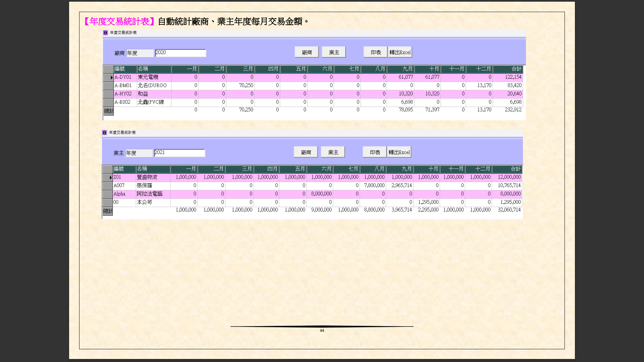Click the 總計 label in the owner table
Viewport: 644px width, 362px height.
(x=107, y=211)
